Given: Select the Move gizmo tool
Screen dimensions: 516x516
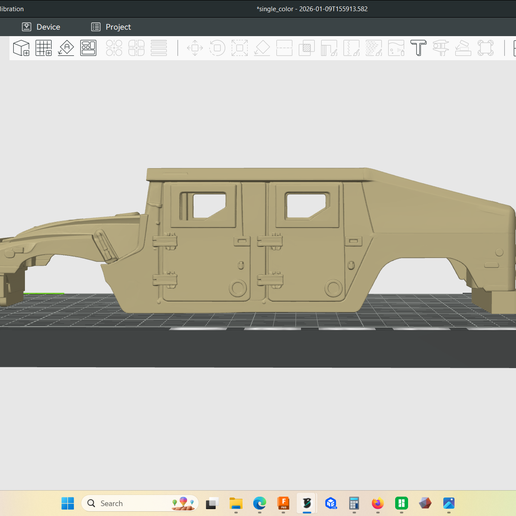Looking at the screenshot, I should pyautogui.click(x=195, y=48).
